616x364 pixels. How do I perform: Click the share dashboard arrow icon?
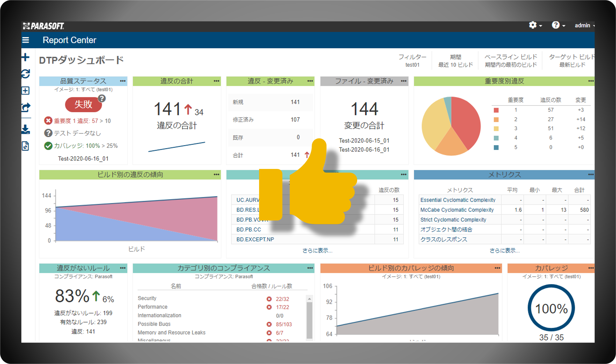tap(25, 107)
